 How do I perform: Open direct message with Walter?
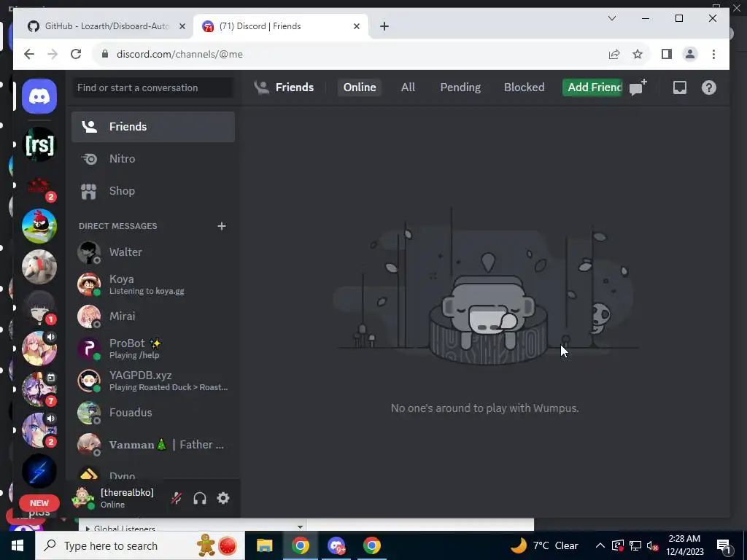point(153,252)
